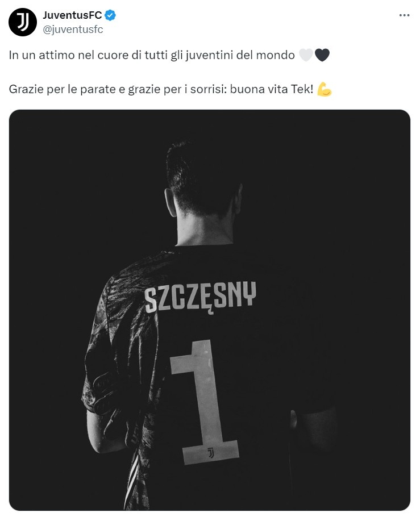Click the SZCZĘSNY name on the jersey
The height and width of the screenshot is (517, 420).
(x=200, y=297)
